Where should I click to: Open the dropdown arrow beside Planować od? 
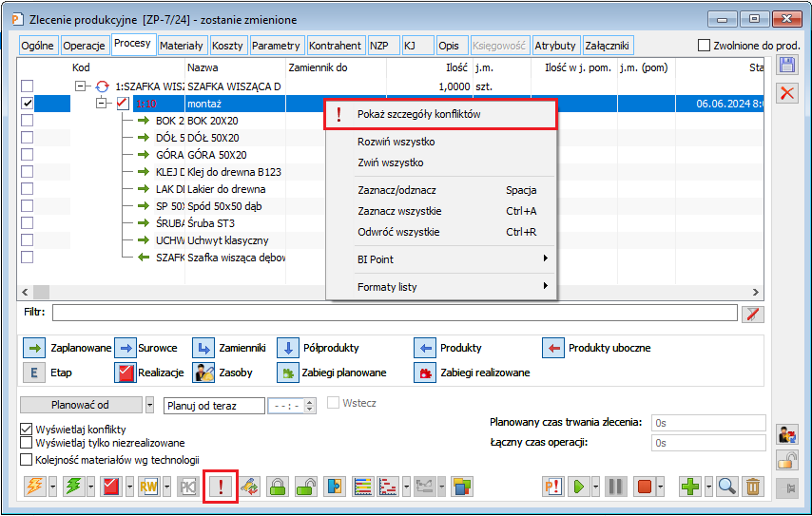coord(149,405)
